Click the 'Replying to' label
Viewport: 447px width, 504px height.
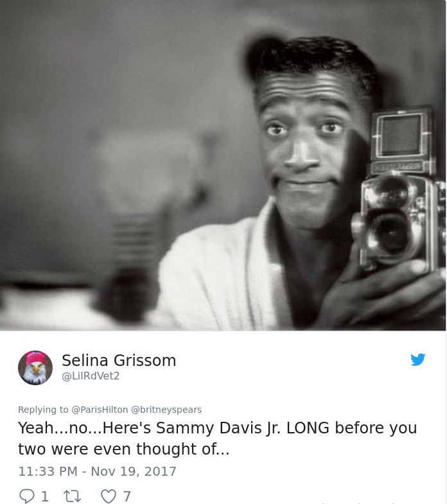[43, 410]
